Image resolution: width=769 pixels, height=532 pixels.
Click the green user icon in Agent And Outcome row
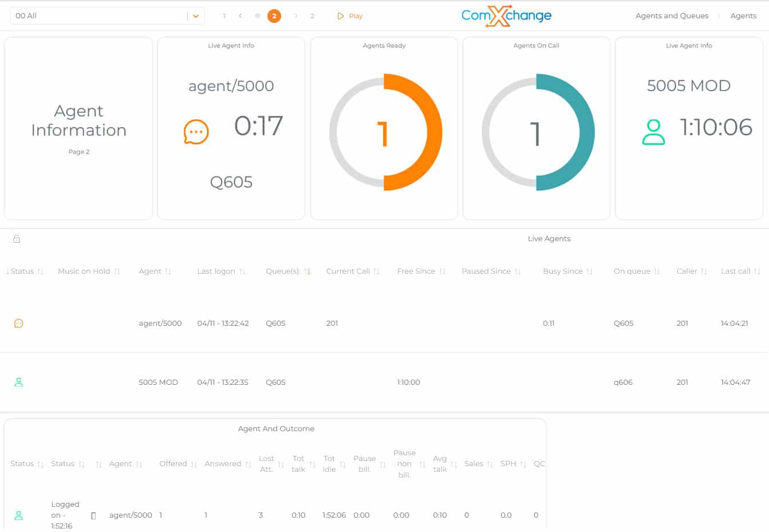coord(18,515)
